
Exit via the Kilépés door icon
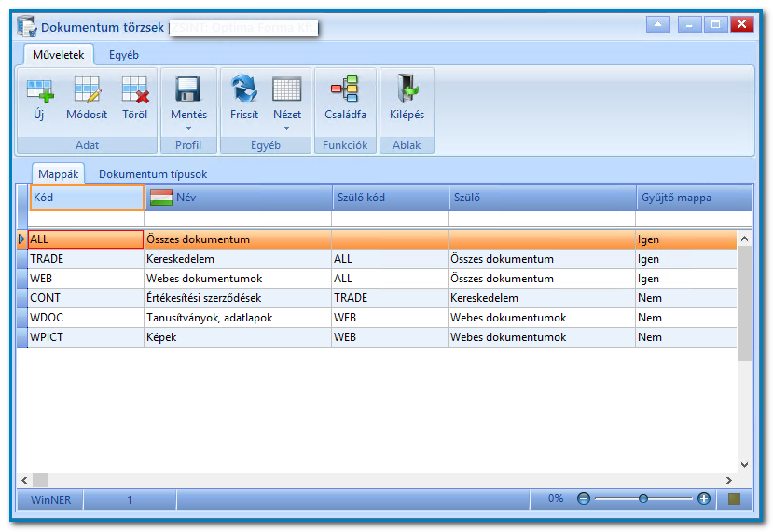407,89
